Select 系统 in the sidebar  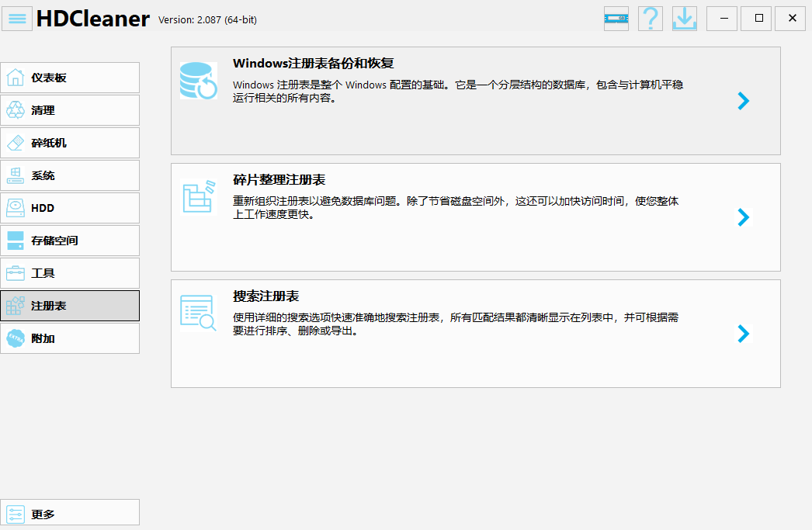click(70, 175)
